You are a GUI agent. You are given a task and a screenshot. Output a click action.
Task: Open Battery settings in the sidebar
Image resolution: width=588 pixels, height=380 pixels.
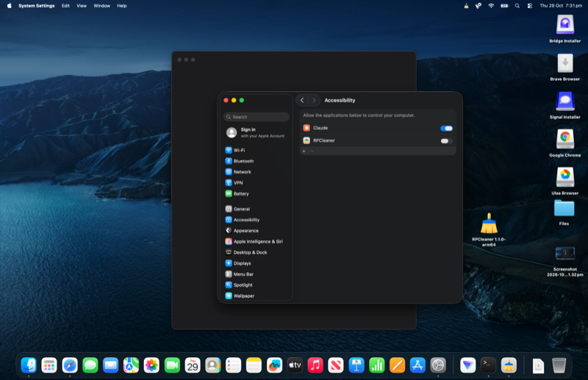pos(237,193)
